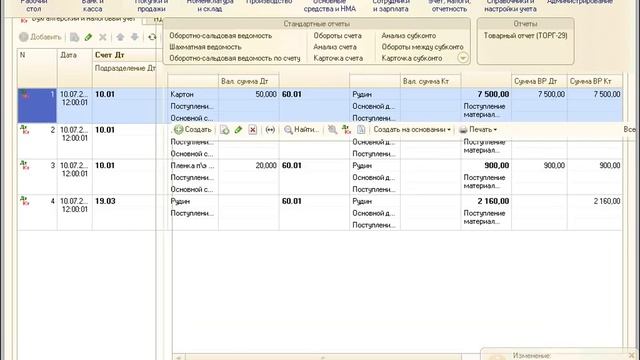
Task: Open the Печать dropdown
Action: point(478,130)
